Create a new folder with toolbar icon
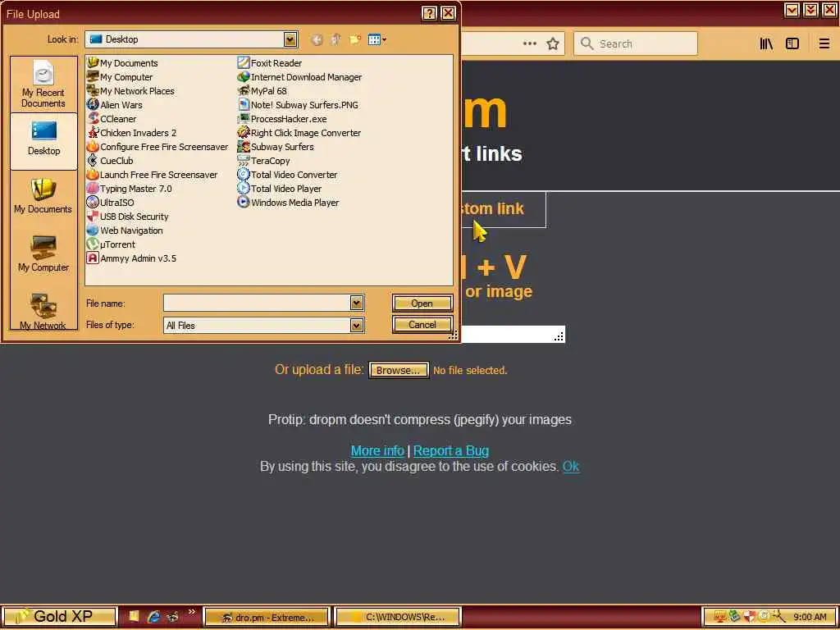The height and width of the screenshot is (630, 840). coord(354,39)
